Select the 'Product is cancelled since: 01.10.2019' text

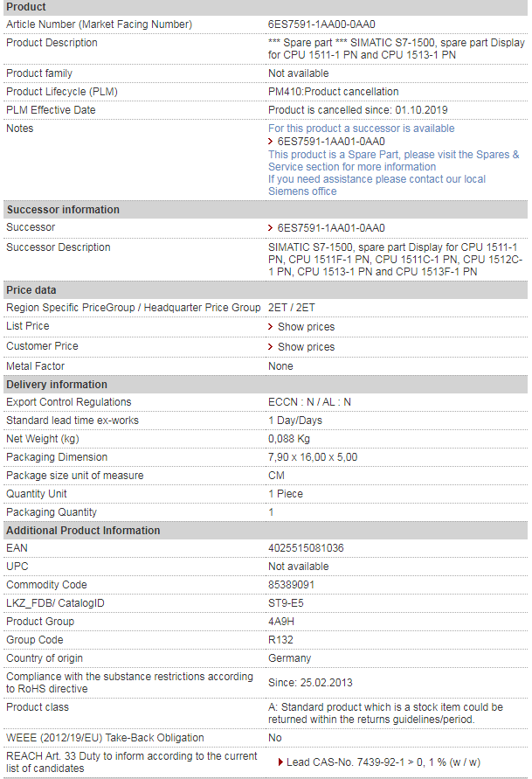(x=358, y=110)
